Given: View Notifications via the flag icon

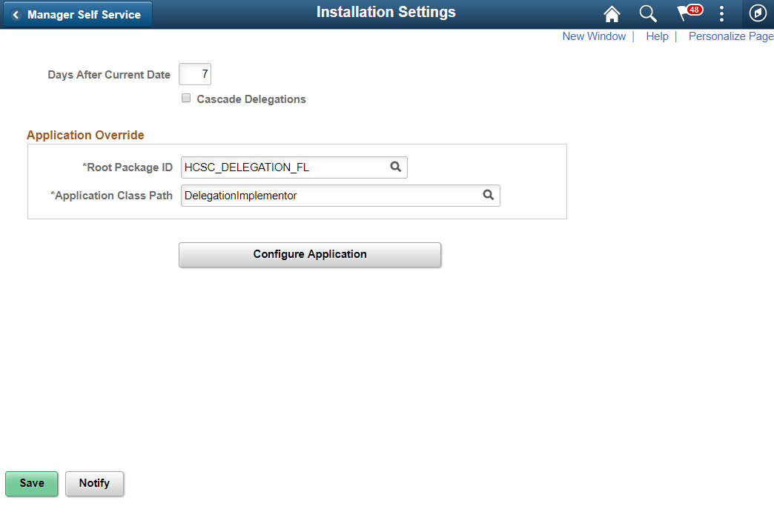Looking at the screenshot, I should [x=684, y=13].
